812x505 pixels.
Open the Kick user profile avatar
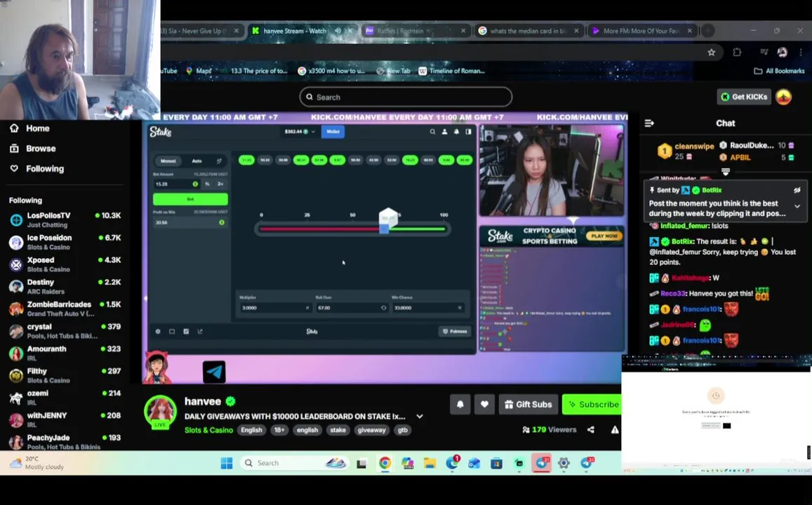point(783,97)
